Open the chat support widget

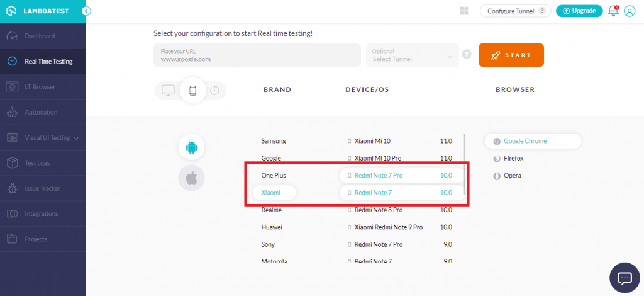tap(625, 278)
